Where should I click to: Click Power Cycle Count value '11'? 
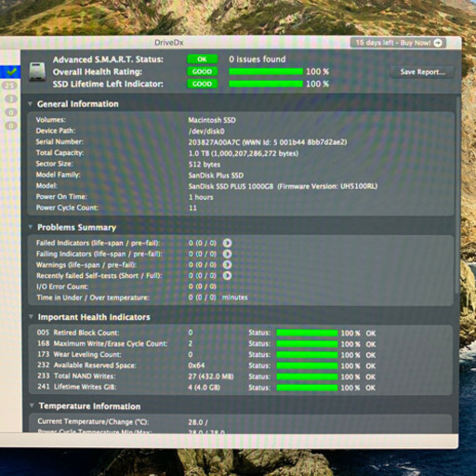(x=192, y=208)
